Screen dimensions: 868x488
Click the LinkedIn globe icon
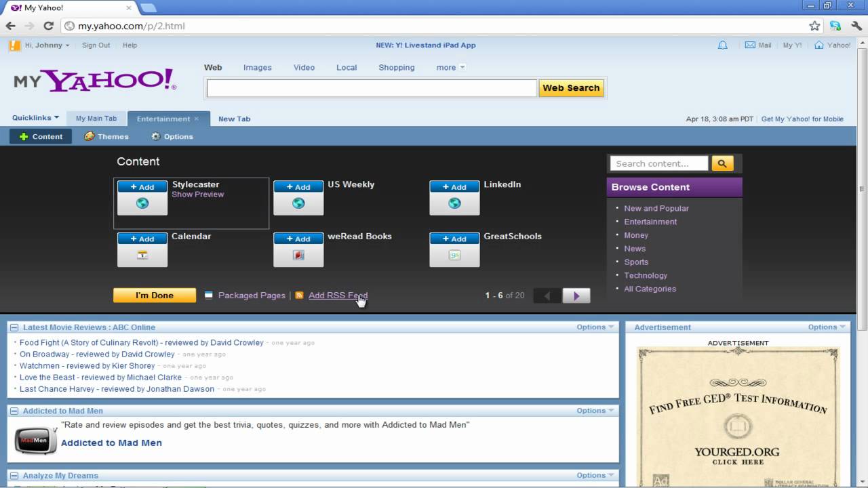tap(454, 203)
